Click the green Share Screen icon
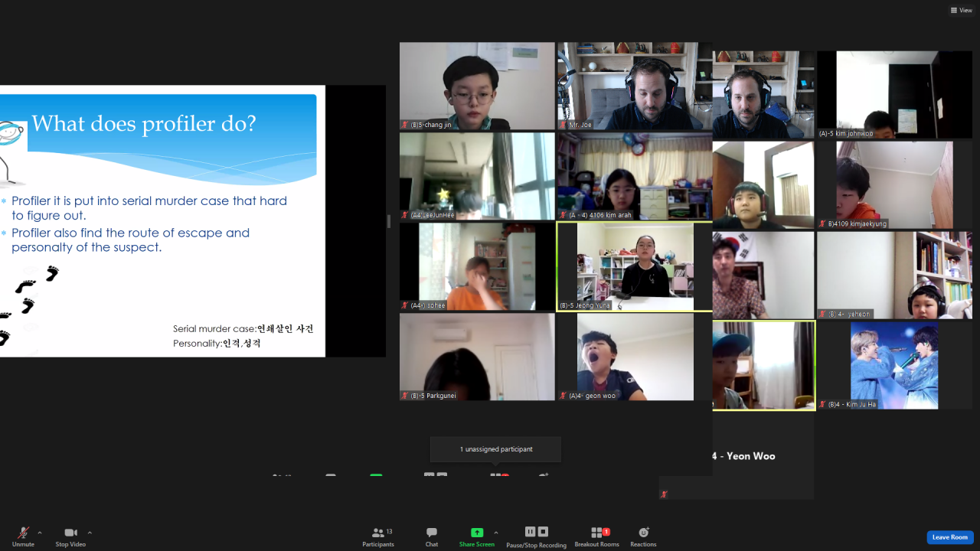 tap(477, 533)
